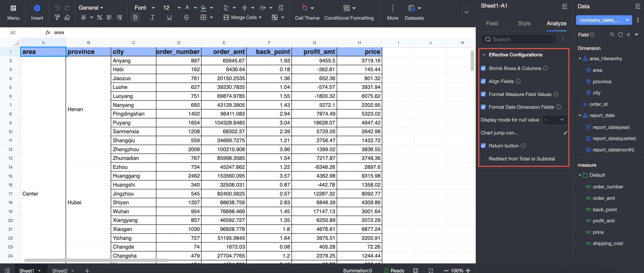Click the configuration Search field
Viewport: 644px width, 273px height.
[x=519, y=39]
